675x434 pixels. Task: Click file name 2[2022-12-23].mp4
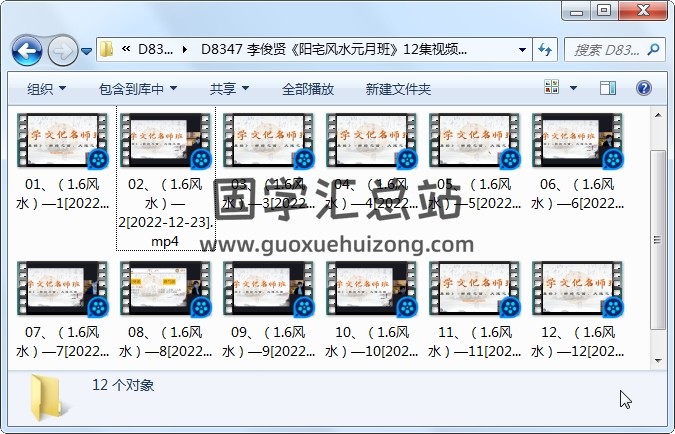tap(166, 232)
